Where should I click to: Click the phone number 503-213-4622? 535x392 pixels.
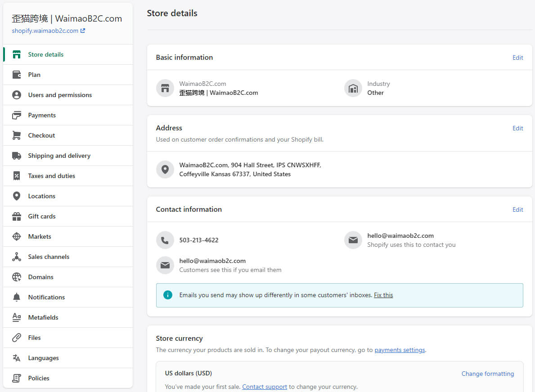(199, 241)
